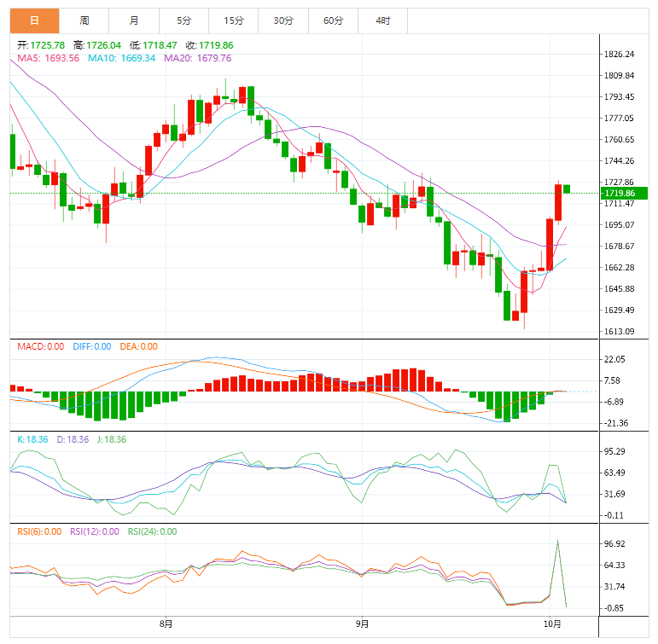Click the RSI(6):0.00 label

click(x=39, y=531)
